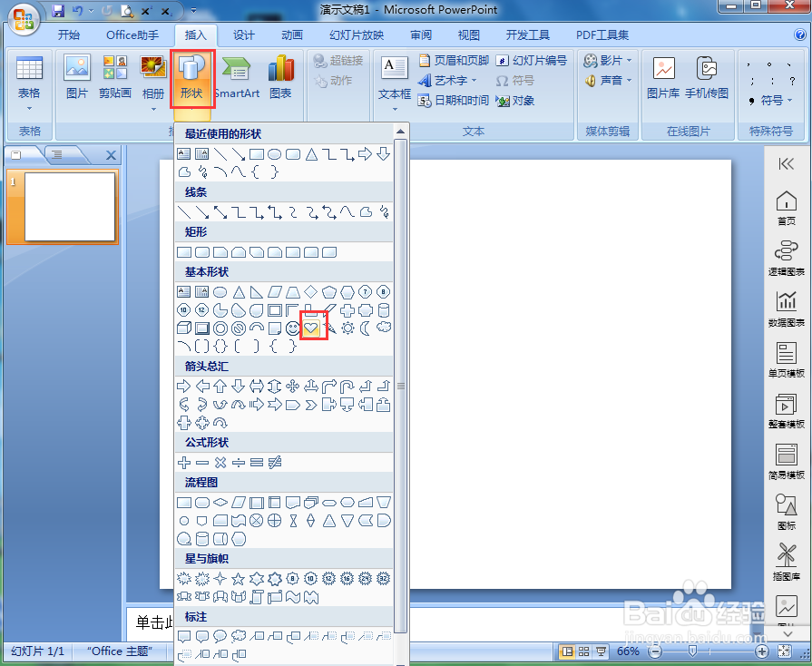Select the Oval Callout shape

220,636
